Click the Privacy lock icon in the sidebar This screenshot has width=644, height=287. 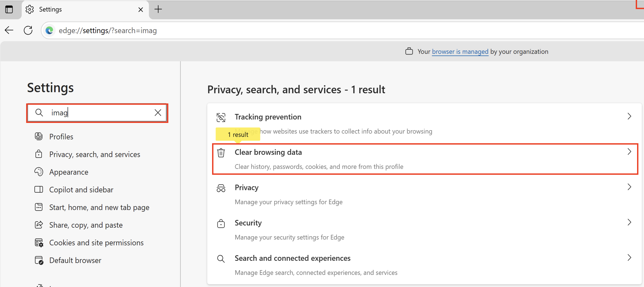point(39,154)
